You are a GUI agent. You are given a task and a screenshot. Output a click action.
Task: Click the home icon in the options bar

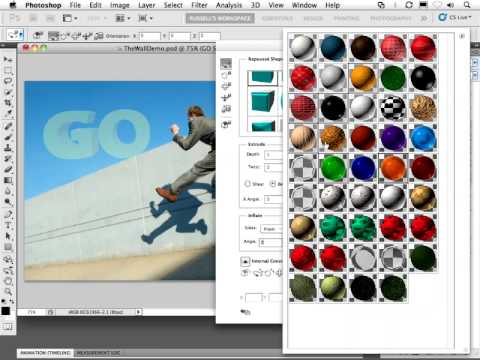38,35
